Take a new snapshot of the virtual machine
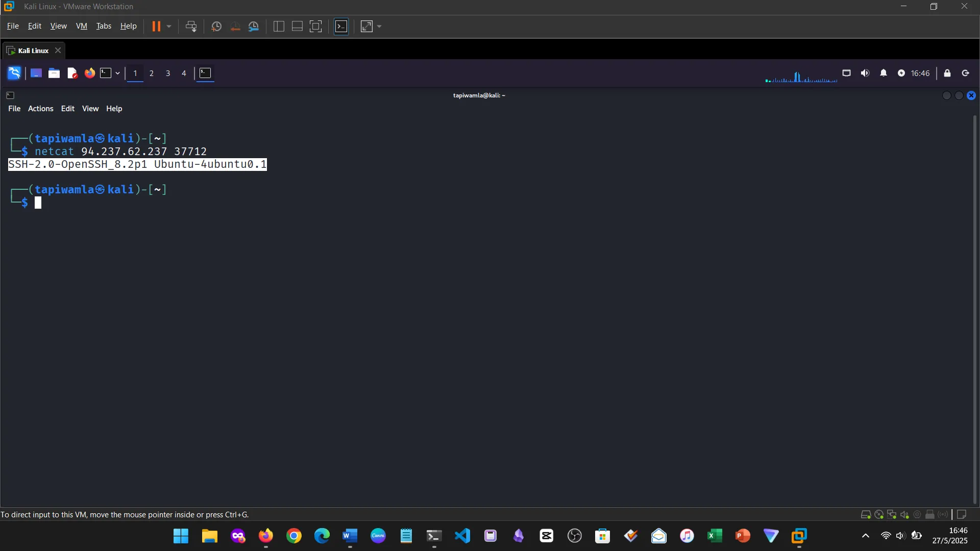980x551 pixels. click(x=216, y=26)
